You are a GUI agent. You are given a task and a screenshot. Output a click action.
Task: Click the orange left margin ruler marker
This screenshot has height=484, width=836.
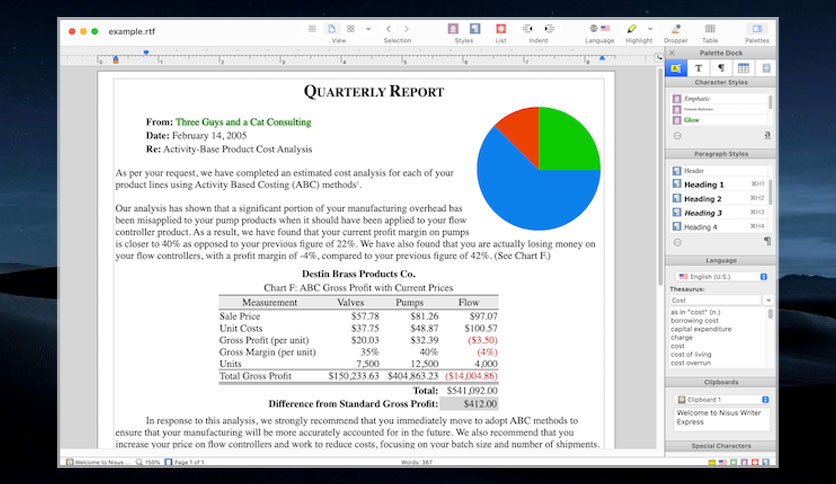coord(116,60)
